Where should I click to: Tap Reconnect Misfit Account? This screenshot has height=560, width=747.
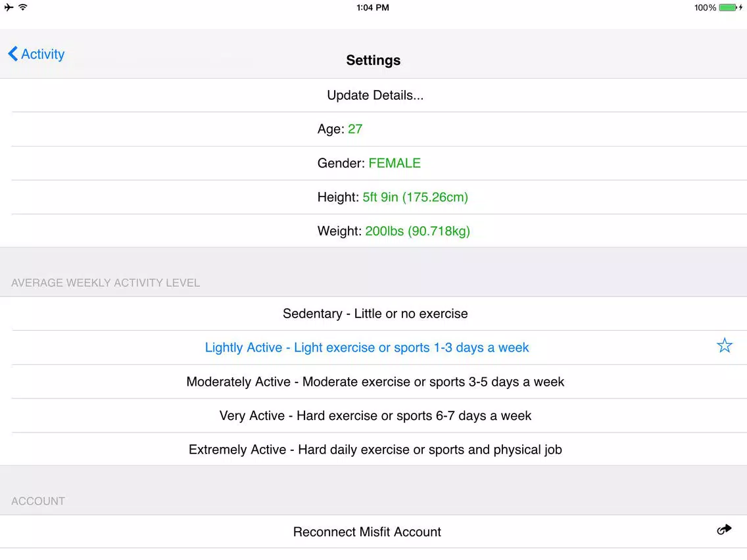coord(373,532)
